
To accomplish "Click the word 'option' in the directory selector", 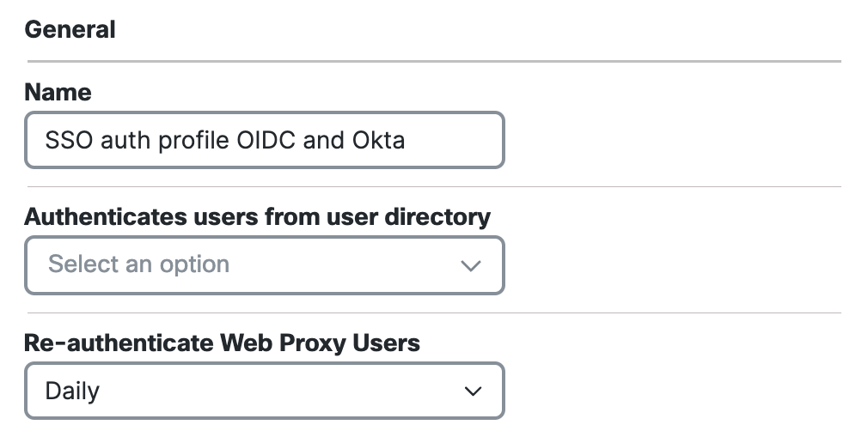I will [x=194, y=265].
